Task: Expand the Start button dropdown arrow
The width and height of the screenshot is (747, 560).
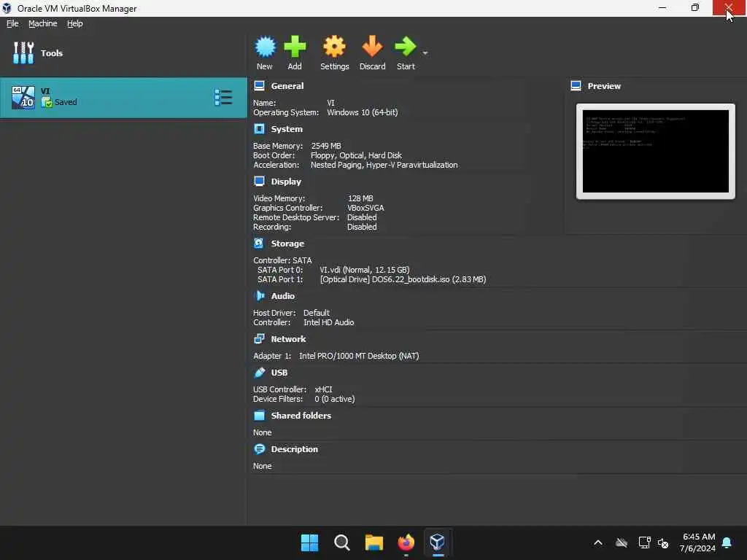Action: (425, 52)
